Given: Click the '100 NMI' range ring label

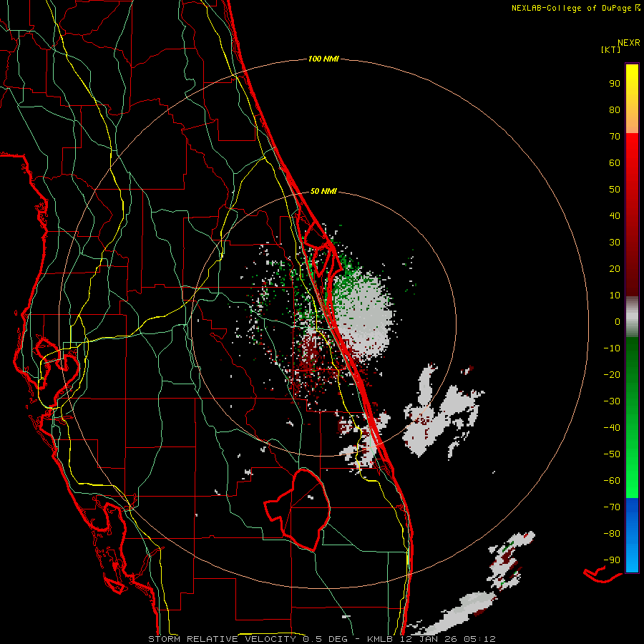Looking at the screenshot, I should (323, 59).
